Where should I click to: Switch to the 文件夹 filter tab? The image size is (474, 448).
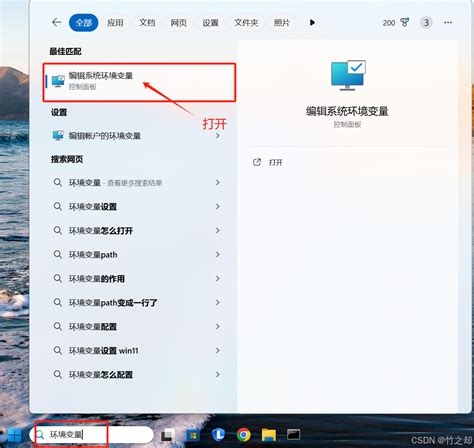(246, 23)
